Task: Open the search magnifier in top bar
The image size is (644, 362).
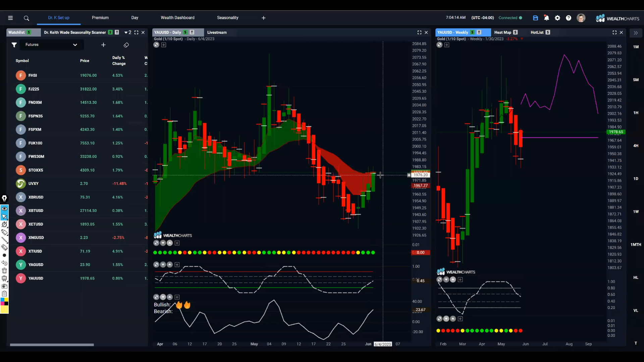Action: pyautogui.click(x=26, y=18)
